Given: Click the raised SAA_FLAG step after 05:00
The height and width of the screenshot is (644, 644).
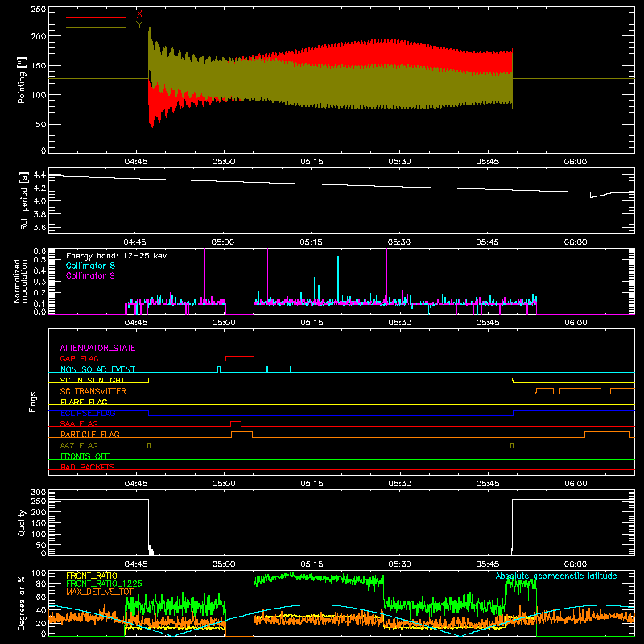Looking at the screenshot, I should (236, 422).
